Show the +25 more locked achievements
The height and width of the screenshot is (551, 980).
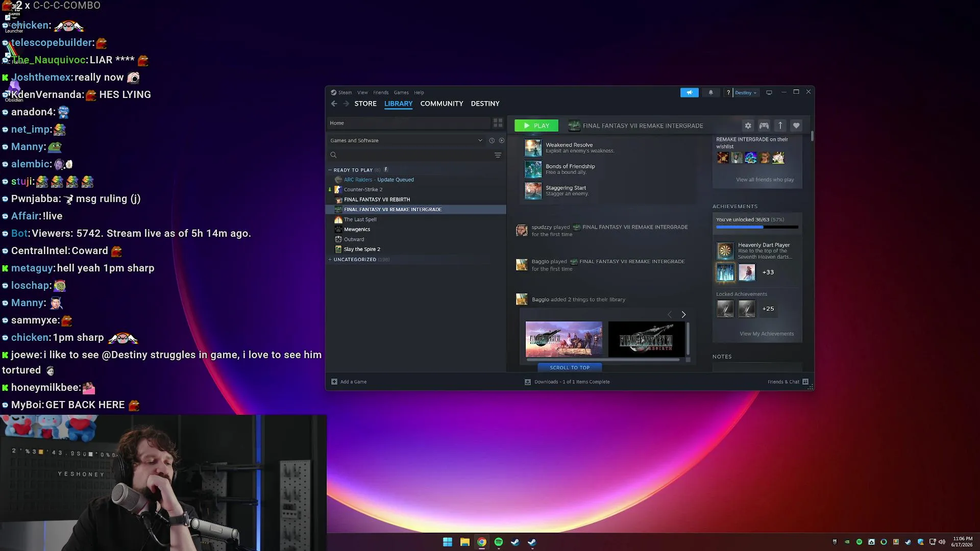point(768,309)
